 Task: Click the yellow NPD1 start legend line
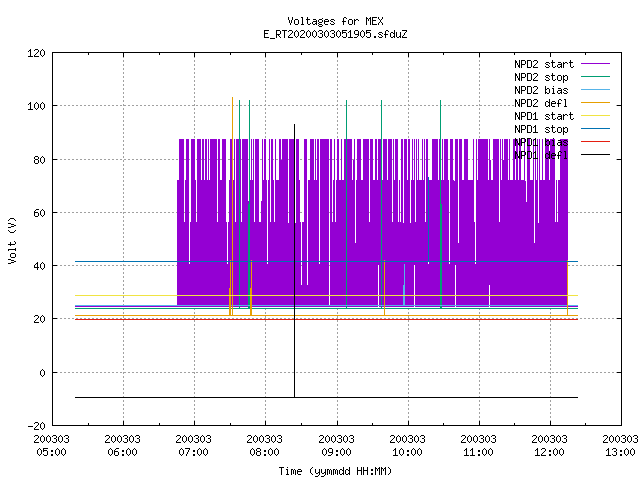595,116
